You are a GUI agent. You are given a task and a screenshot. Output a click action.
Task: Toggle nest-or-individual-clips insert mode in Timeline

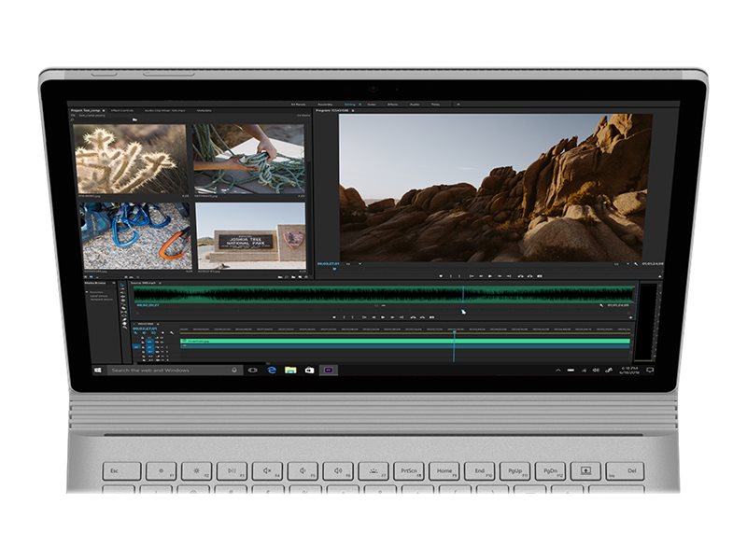click(135, 333)
